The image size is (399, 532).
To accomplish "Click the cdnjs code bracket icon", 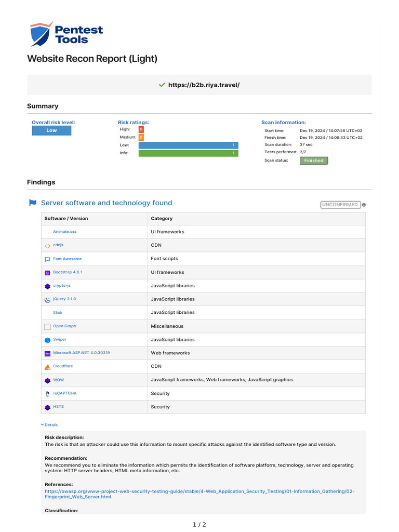I will pyautogui.click(x=47, y=246).
